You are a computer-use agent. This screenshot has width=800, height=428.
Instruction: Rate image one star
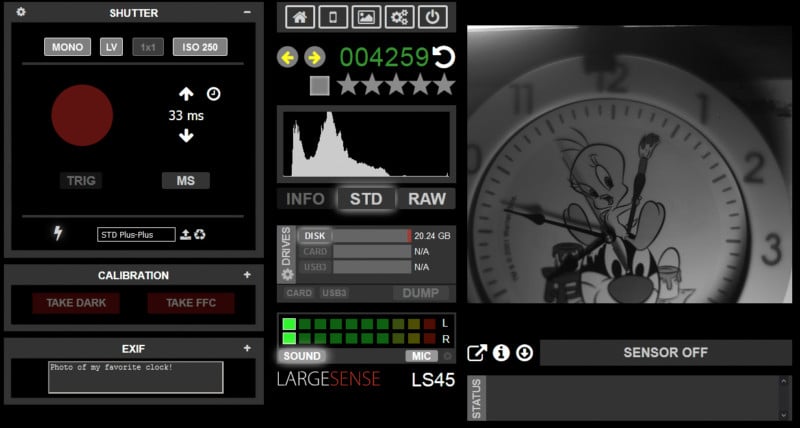pyautogui.click(x=348, y=85)
